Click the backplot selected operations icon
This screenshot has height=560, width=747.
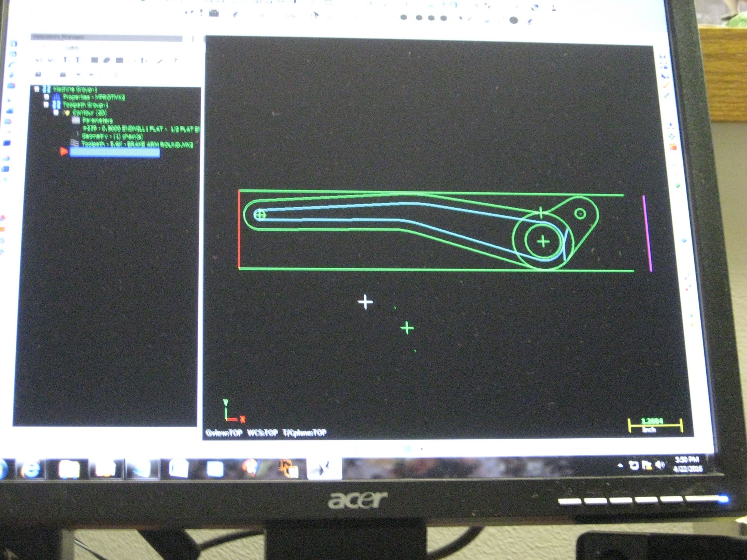(x=94, y=60)
